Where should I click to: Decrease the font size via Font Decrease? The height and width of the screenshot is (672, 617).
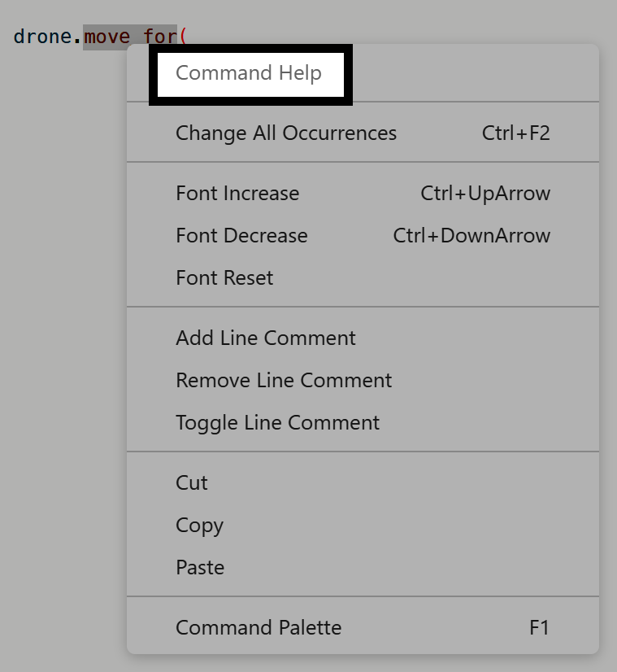coord(241,236)
